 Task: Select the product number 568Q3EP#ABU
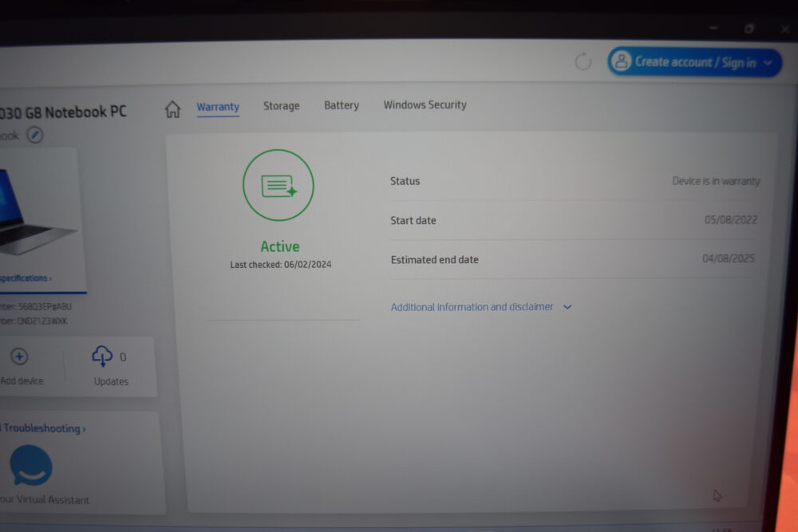[45, 307]
